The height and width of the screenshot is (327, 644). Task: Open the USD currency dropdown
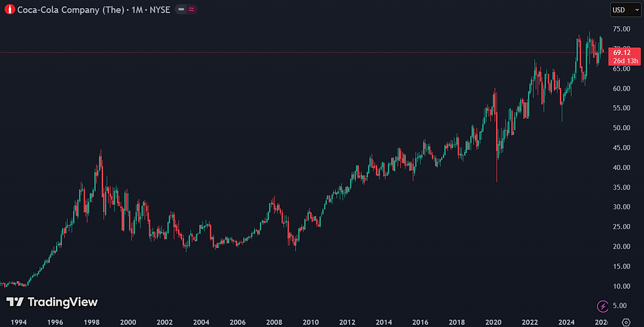[626, 10]
